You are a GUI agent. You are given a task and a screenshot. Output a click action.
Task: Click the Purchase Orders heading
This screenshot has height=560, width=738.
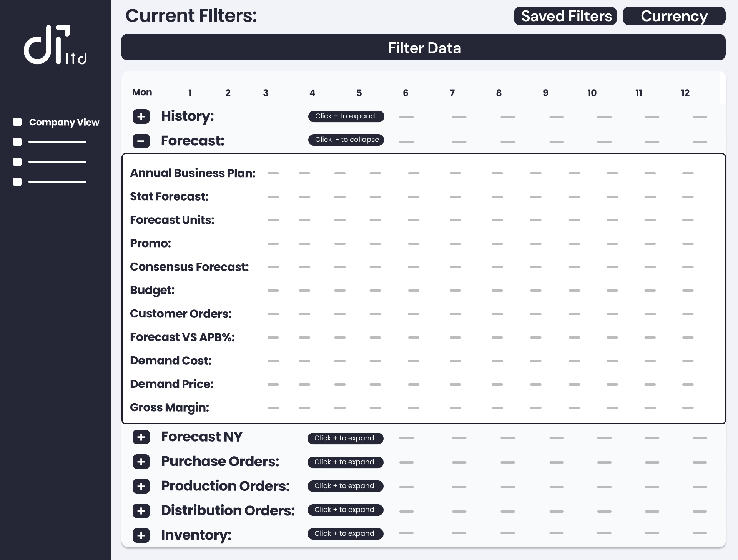(220, 462)
